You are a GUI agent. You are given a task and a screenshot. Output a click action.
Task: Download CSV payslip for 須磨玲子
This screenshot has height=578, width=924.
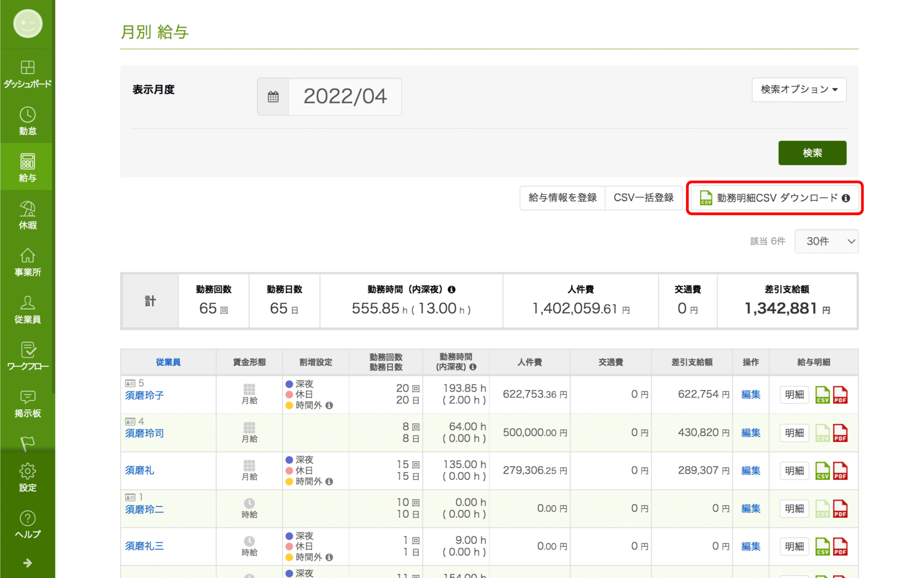click(x=822, y=395)
